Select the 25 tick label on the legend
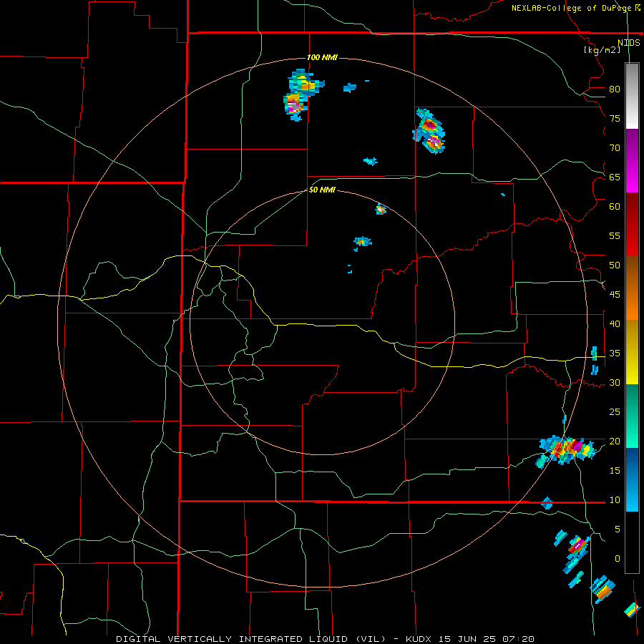644x644 pixels. pos(615,411)
